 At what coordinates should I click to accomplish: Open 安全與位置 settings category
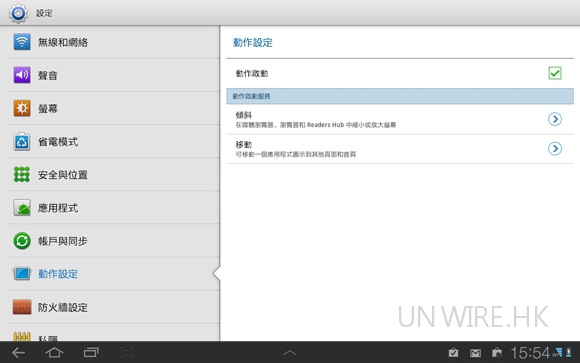[113, 175]
